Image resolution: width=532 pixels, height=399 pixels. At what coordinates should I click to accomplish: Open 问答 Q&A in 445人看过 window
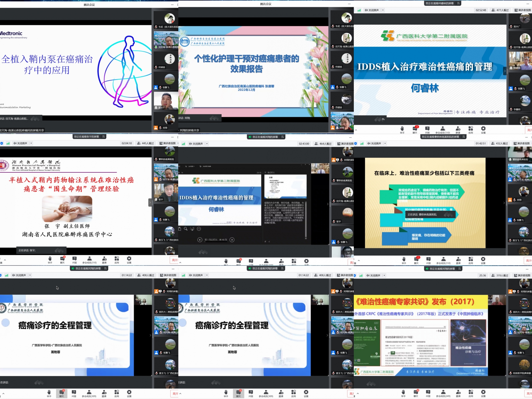(74, 259)
